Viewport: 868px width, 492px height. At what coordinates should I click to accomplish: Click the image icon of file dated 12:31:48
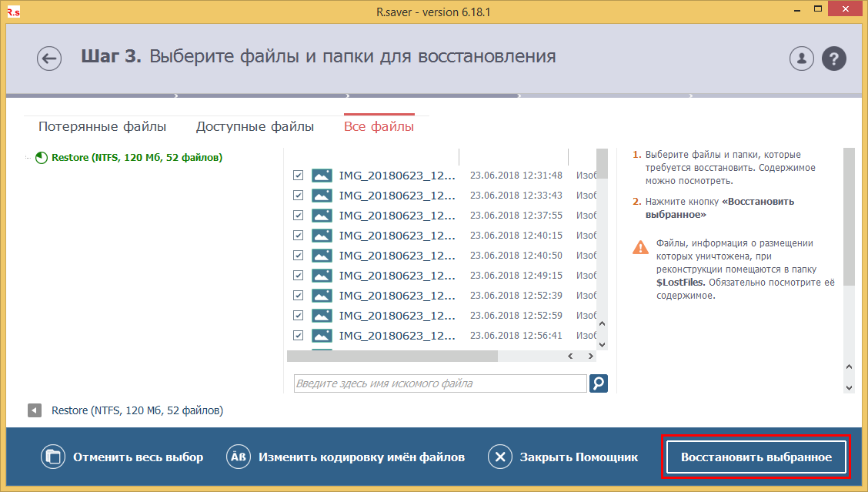coord(322,176)
